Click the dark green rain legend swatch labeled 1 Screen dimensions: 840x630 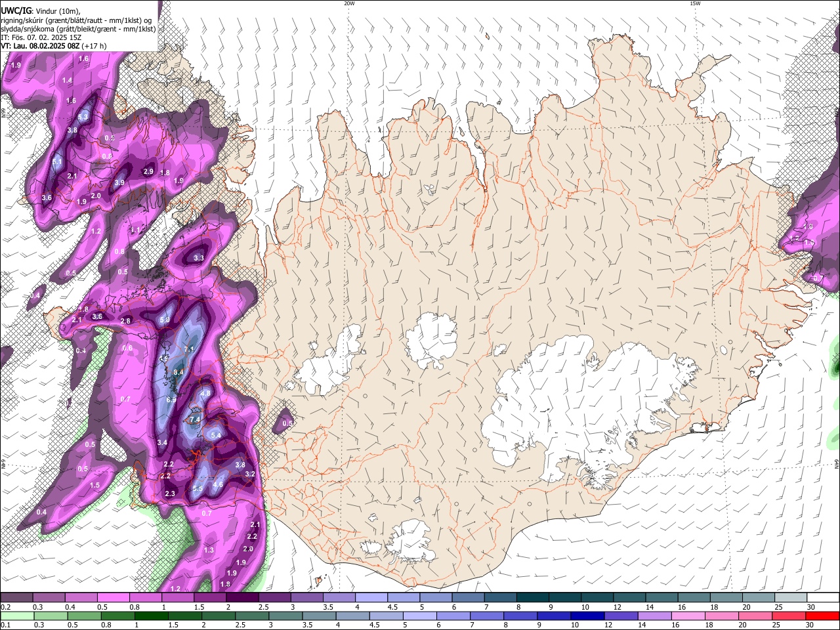pos(151,616)
